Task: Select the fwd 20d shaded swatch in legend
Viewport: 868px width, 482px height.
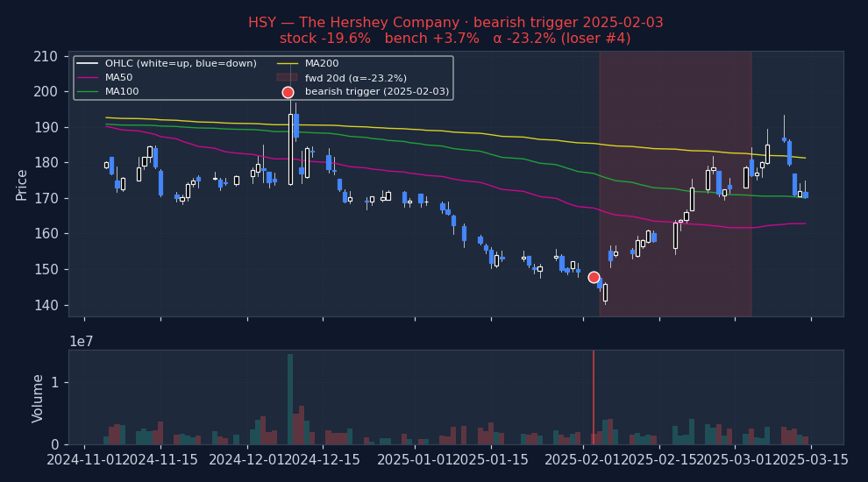Action: tap(288, 77)
